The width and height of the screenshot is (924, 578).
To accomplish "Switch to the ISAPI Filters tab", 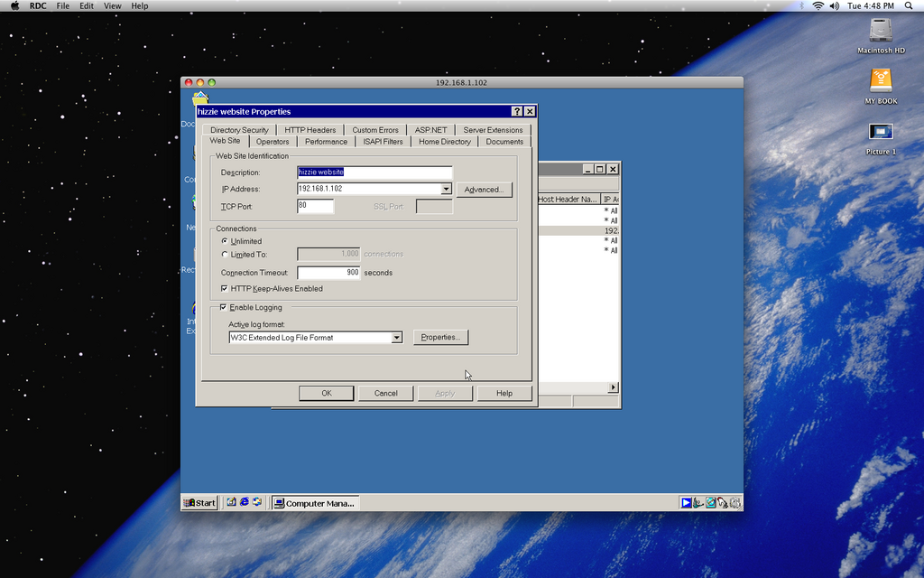I will [383, 142].
